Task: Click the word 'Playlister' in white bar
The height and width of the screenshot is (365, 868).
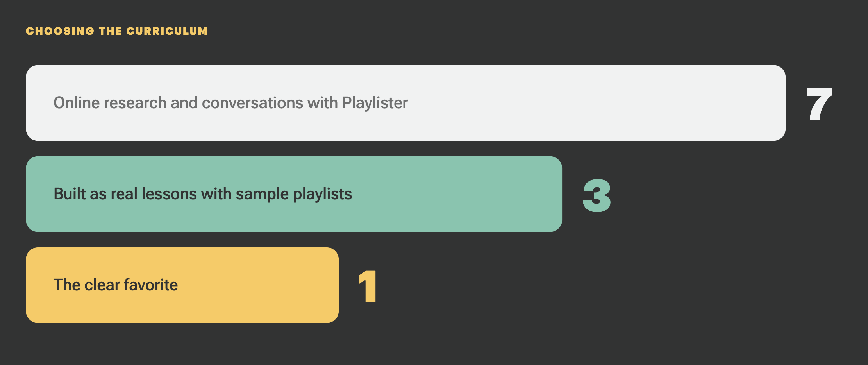Action: coord(375,103)
